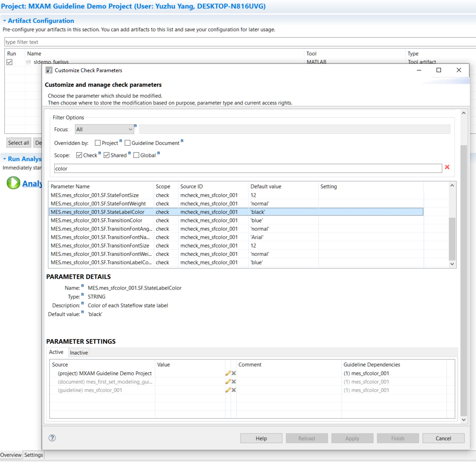Edit the project-level value with the pencil icon
Screen dimensions: 476x462
pos(228,373)
